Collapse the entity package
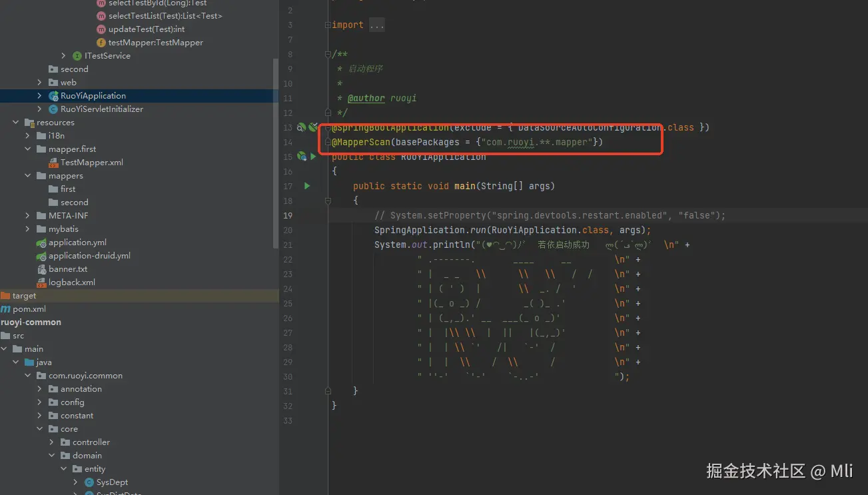This screenshot has height=495, width=868. (x=64, y=469)
